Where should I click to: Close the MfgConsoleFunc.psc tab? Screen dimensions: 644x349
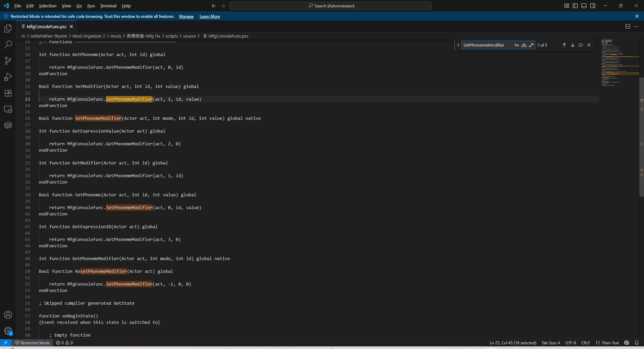[71, 27]
